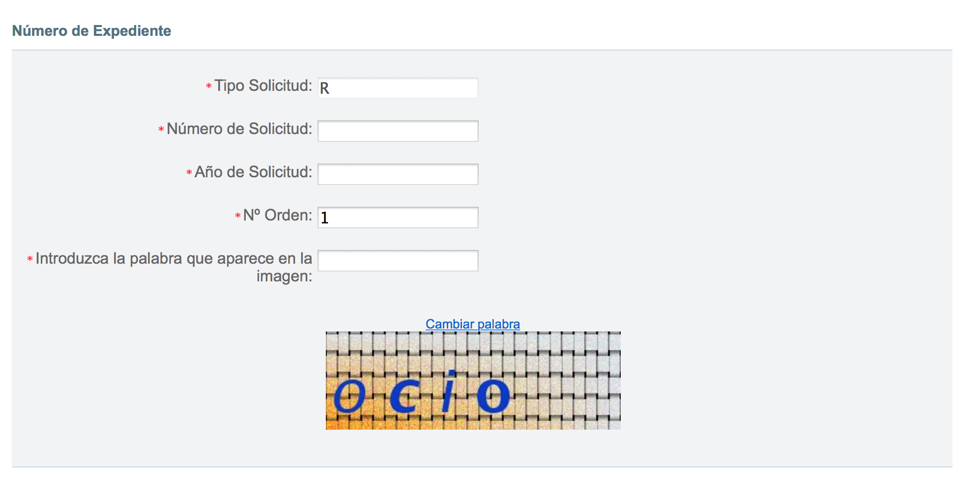Focus the captcha word input field
980x493 pixels.
point(398,261)
